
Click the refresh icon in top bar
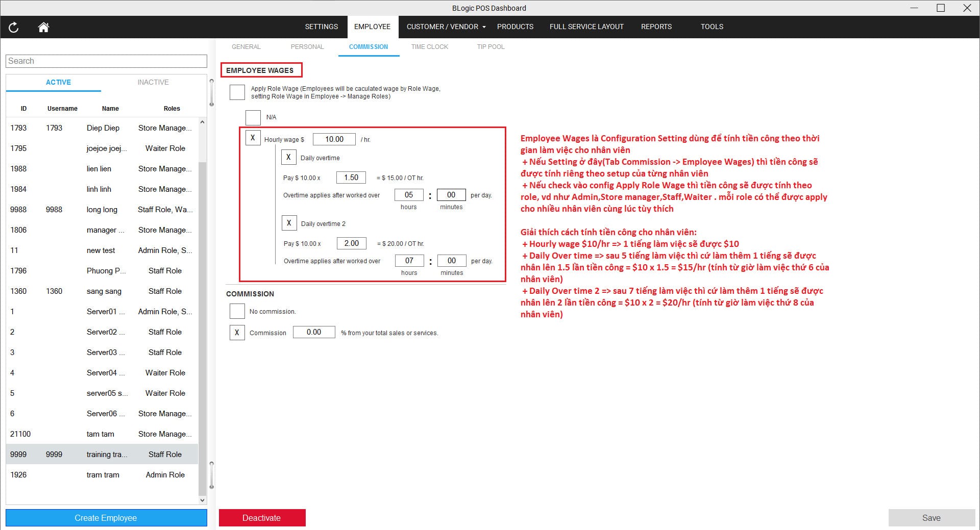coord(14,28)
